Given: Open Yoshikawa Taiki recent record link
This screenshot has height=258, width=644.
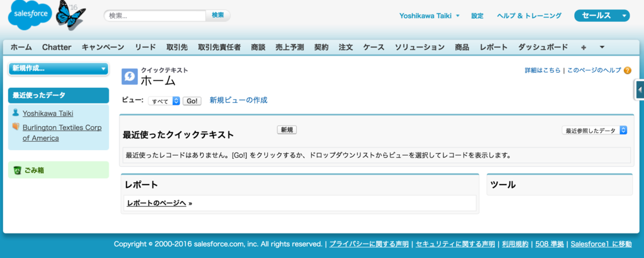Looking at the screenshot, I should [48, 113].
